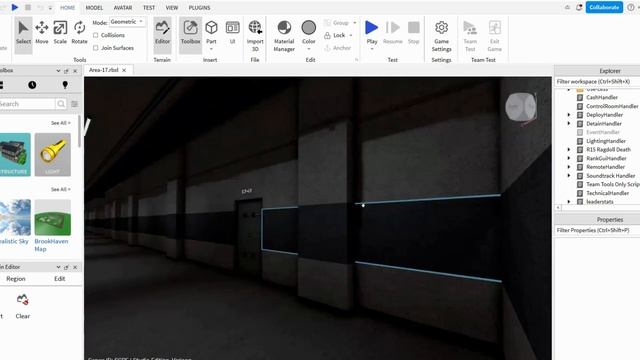Click See All for second Toolbox category

tap(60, 189)
